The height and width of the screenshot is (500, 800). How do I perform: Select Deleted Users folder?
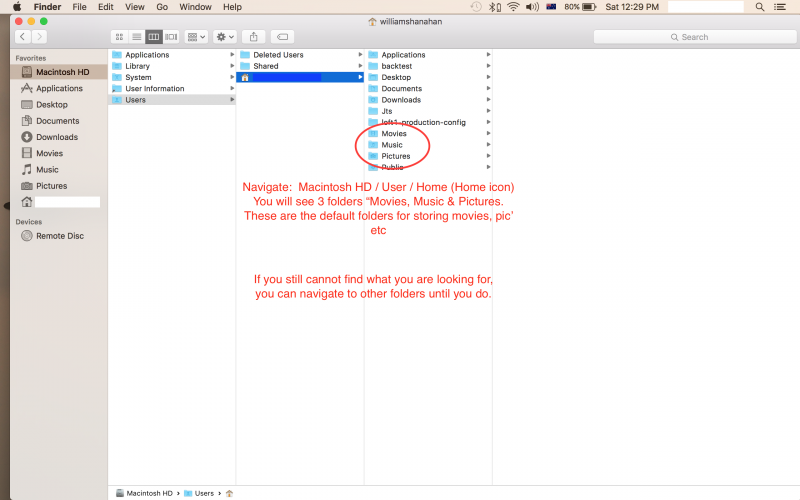click(x=300, y=55)
